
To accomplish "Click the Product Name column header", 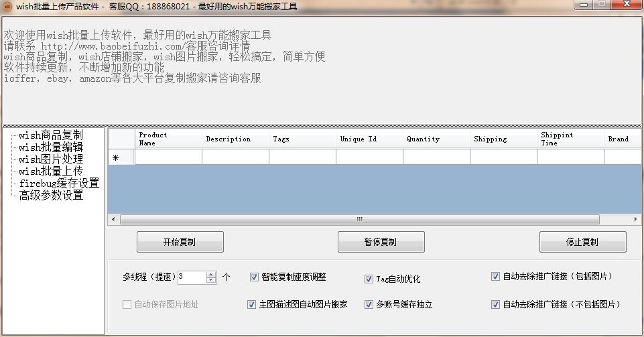I will [x=168, y=139].
